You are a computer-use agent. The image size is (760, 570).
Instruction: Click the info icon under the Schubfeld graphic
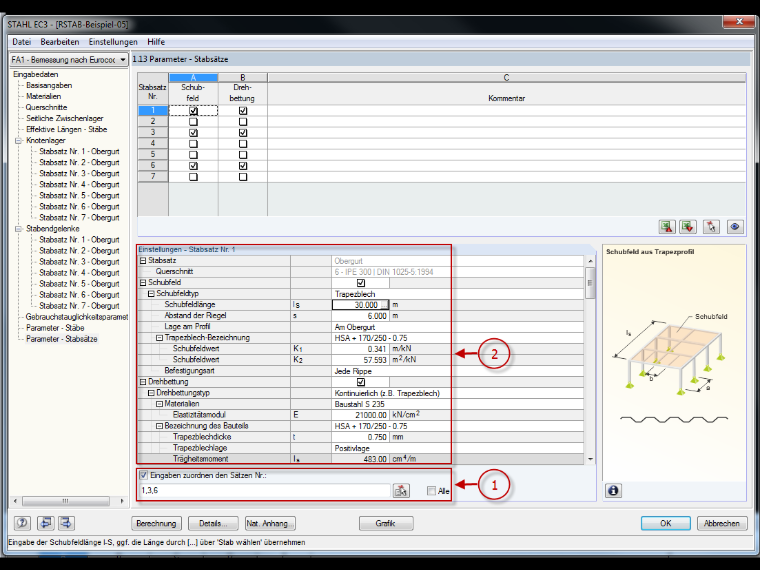(x=613, y=491)
